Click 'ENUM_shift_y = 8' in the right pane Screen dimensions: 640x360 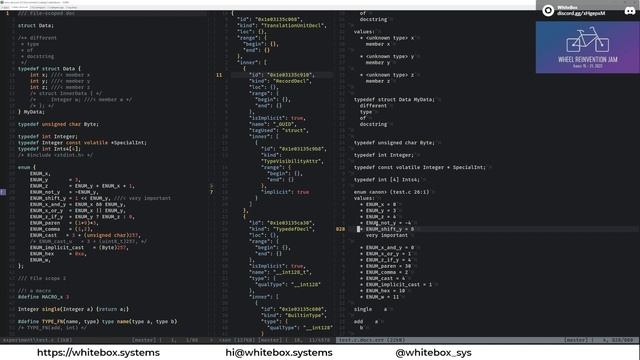pos(390,229)
